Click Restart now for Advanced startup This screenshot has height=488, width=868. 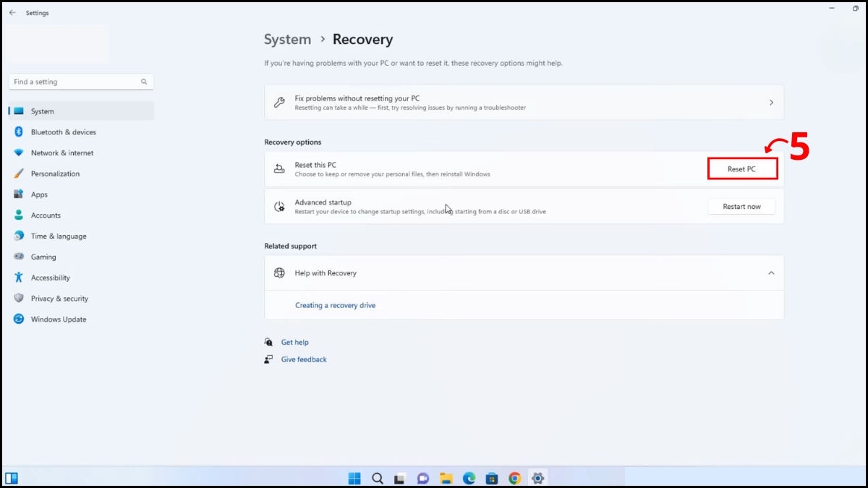coord(741,206)
